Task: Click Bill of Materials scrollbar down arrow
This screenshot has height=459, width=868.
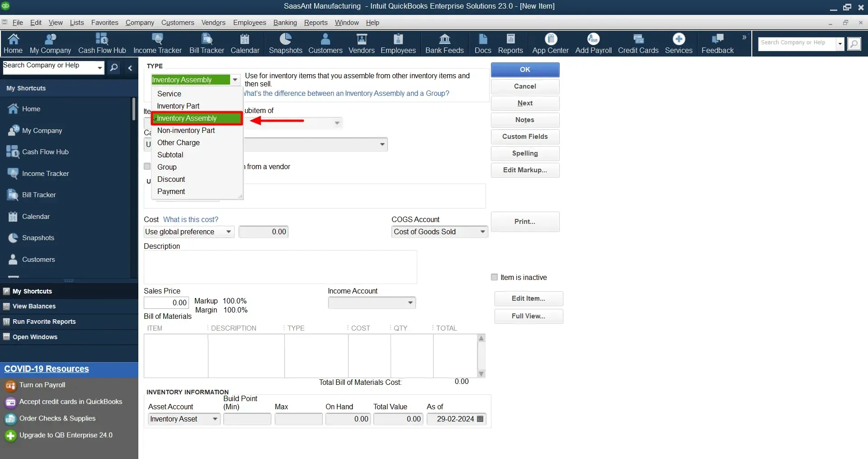Action: coord(481,374)
